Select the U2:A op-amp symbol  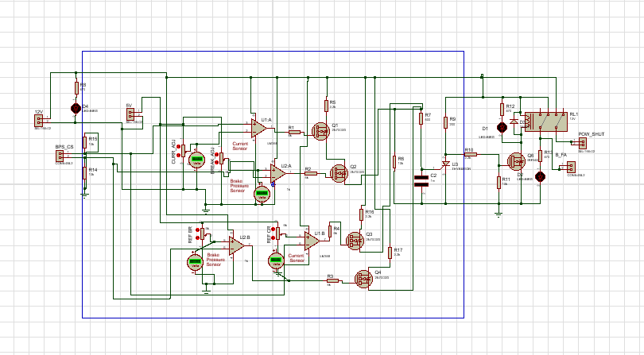coord(278,173)
